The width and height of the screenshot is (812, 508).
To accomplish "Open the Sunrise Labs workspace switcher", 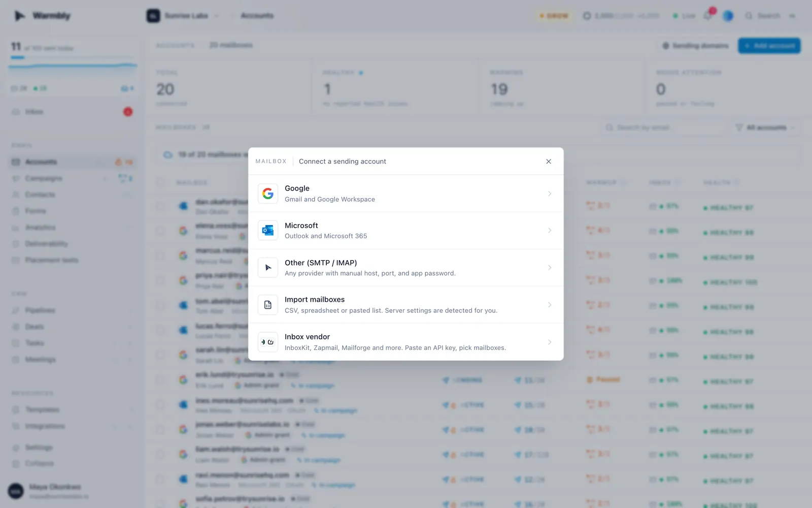I will pyautogui.click(x=183, y=16).
